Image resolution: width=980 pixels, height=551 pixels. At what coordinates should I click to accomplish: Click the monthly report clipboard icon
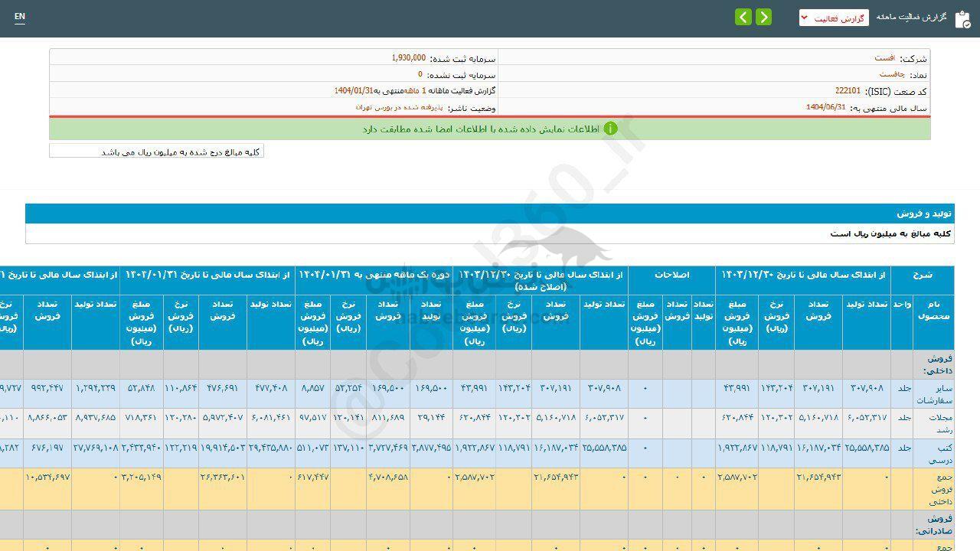[962, 19]
